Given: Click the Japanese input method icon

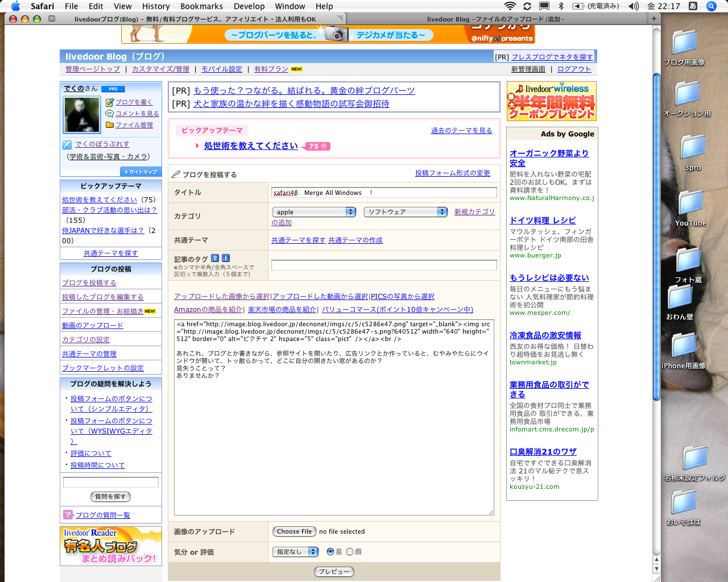Looking at the screenshot, I should [x=693, y=6].
